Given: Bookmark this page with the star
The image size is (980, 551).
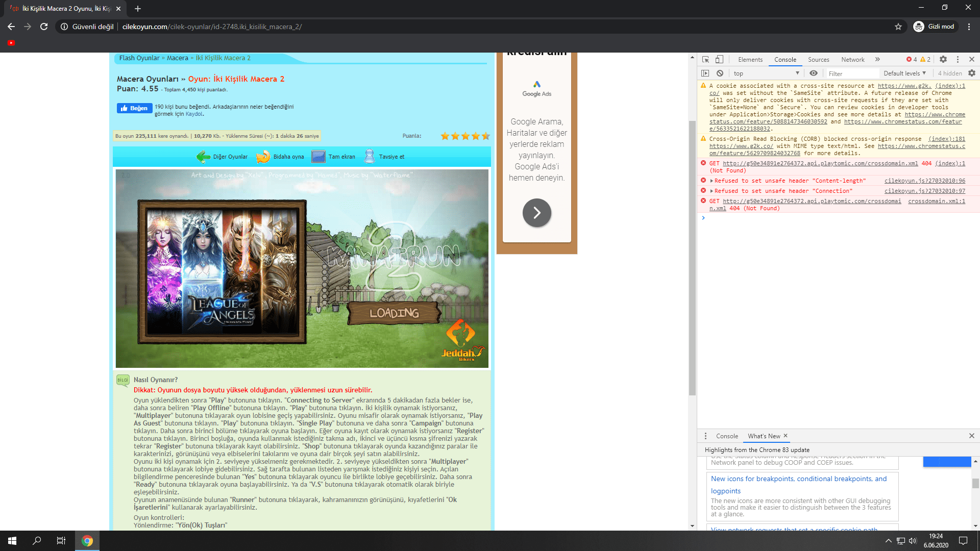Looking at the screenshot, I should point(898,27).
